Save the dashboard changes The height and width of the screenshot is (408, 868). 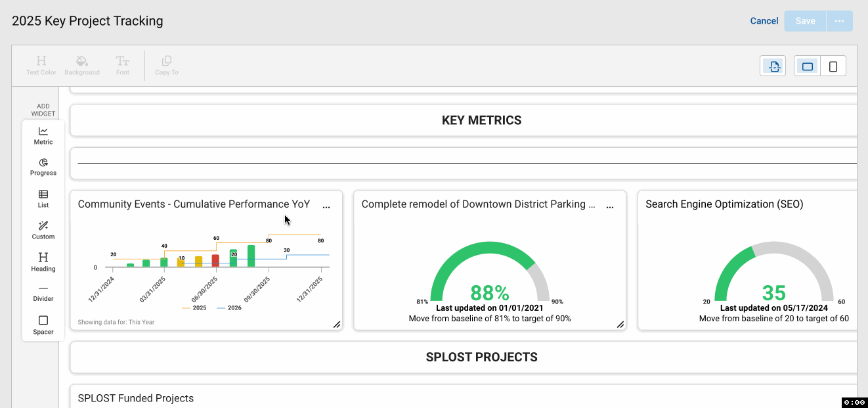click(x=805, y=21)
